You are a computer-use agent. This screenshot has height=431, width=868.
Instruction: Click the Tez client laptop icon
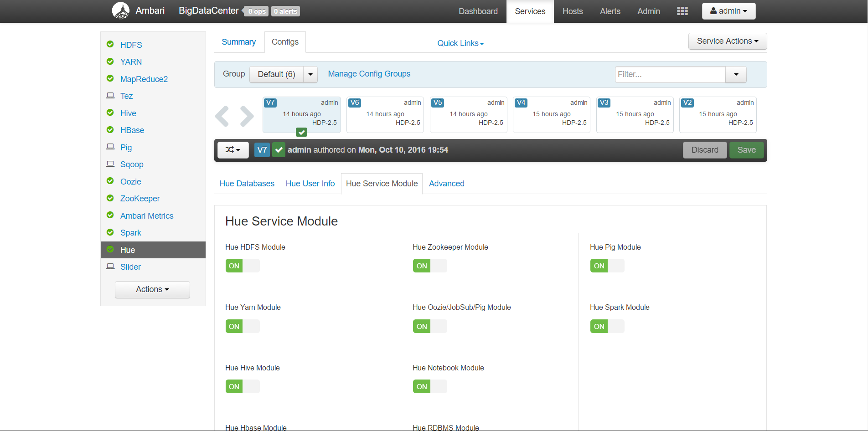tap(110, 96)
